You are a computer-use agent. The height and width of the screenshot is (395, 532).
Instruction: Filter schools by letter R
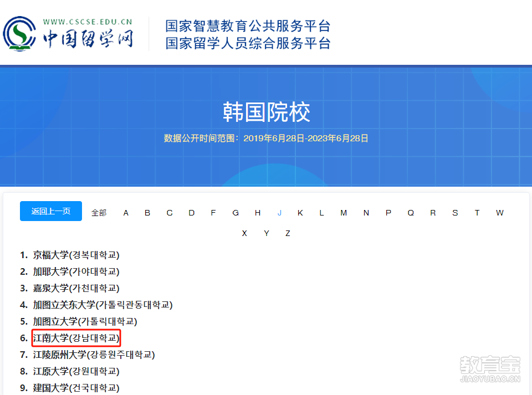433,213
